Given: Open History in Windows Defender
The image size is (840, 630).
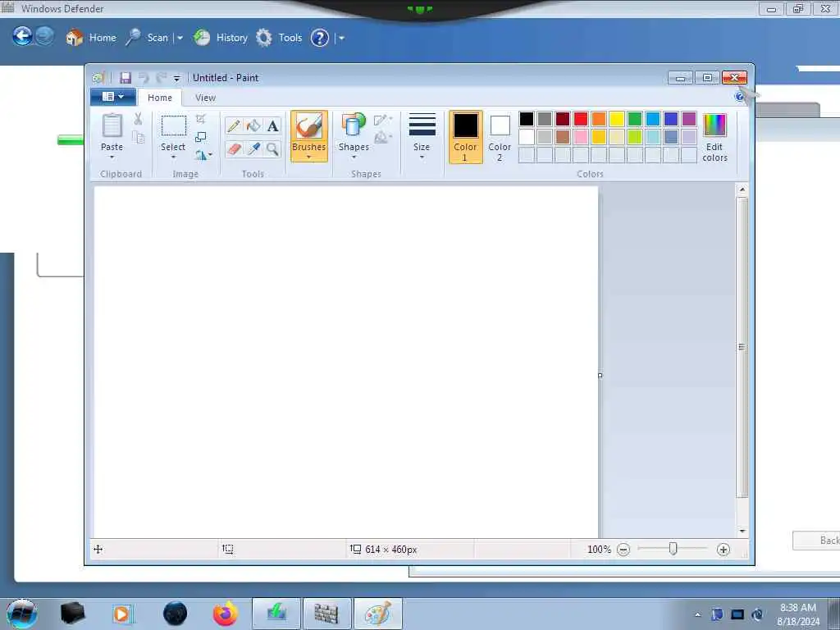Looking at the screenshot, I should coord(221,38).
